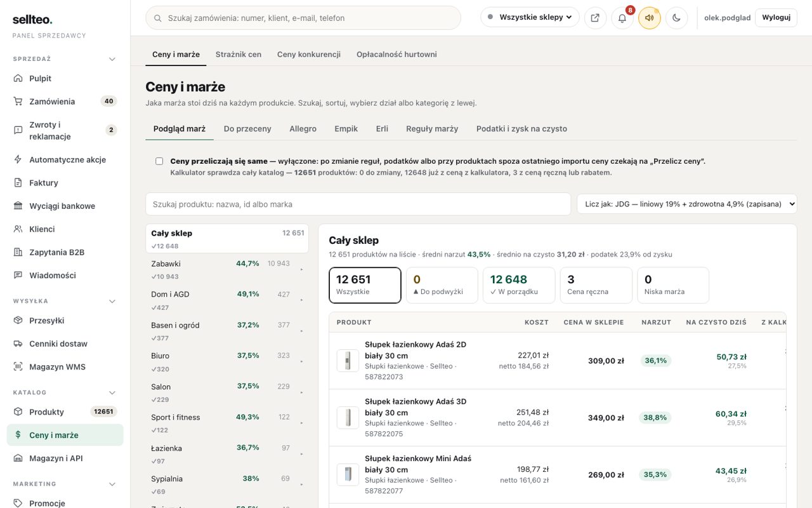Switch to dark mode moon icon
Viewport: 812px width, 508px height.
(x=677, y=18)
